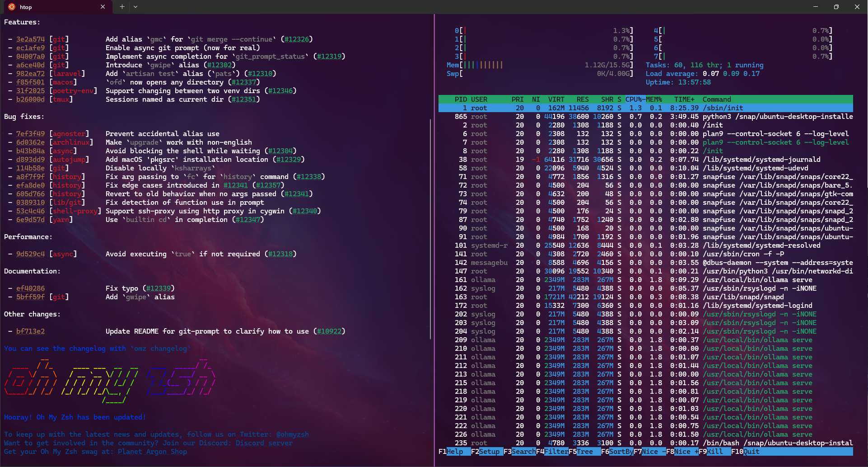Close the htop tab
The height and width of the screenshot is (467, 868).
[103, 7]
